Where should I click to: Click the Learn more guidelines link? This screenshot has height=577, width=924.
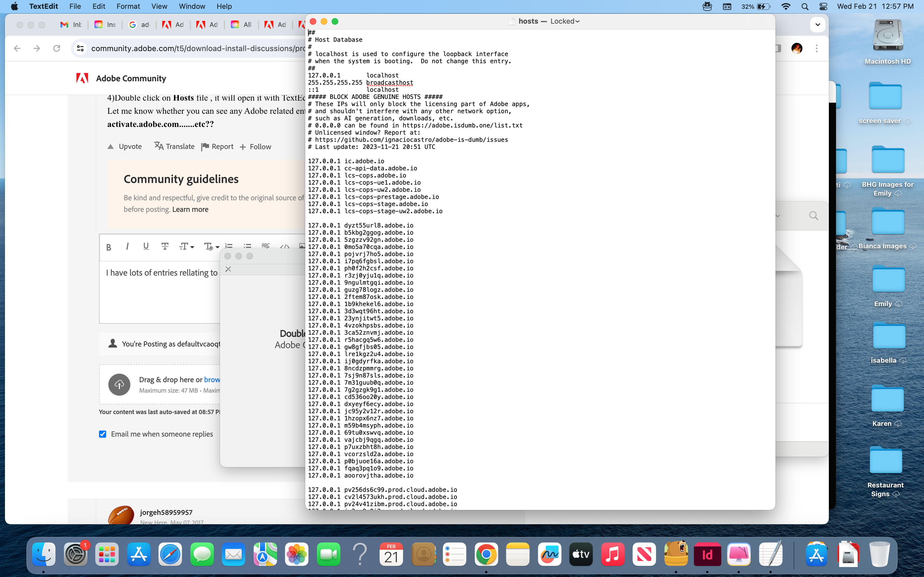click(x=190, y=209)
